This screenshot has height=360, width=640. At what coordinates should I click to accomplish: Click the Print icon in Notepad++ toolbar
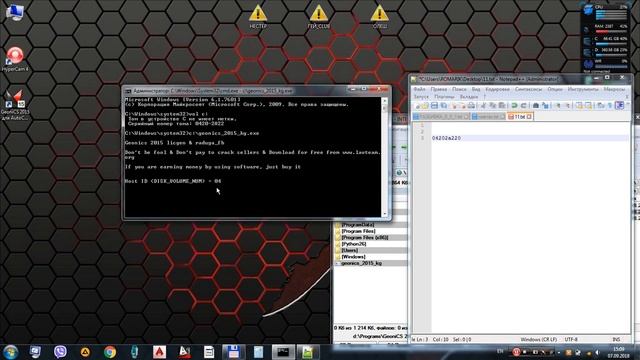[471, 106]
